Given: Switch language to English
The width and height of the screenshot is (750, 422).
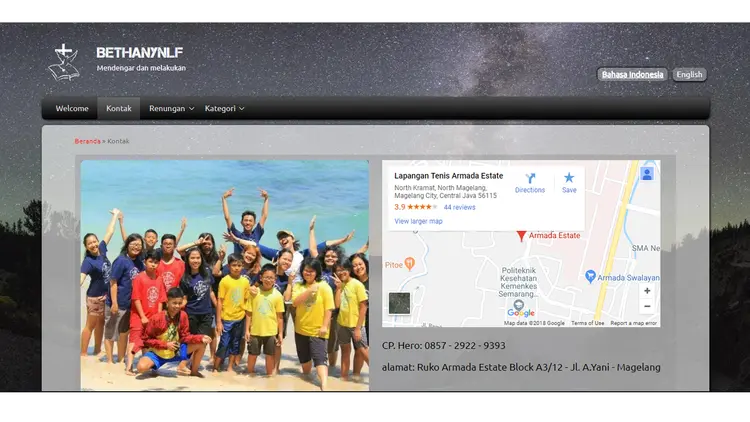Looking at the screenshot, I should (689, 74).
